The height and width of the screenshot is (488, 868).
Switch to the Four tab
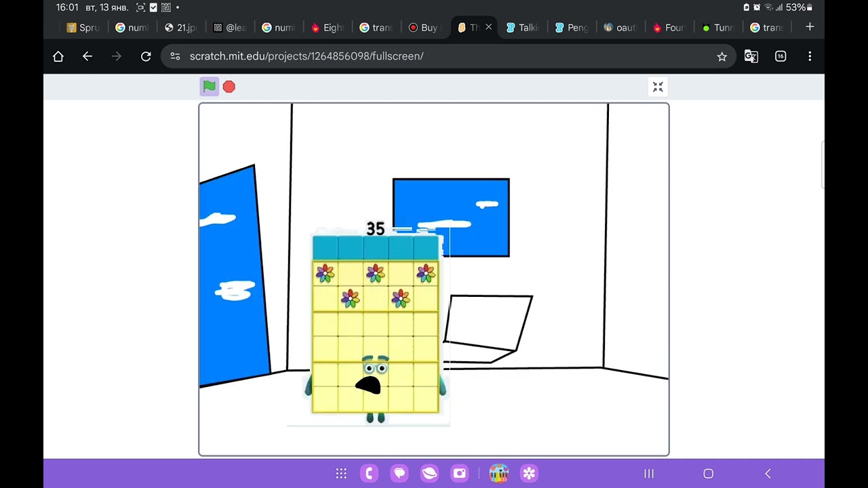click(x=669, y=28)
